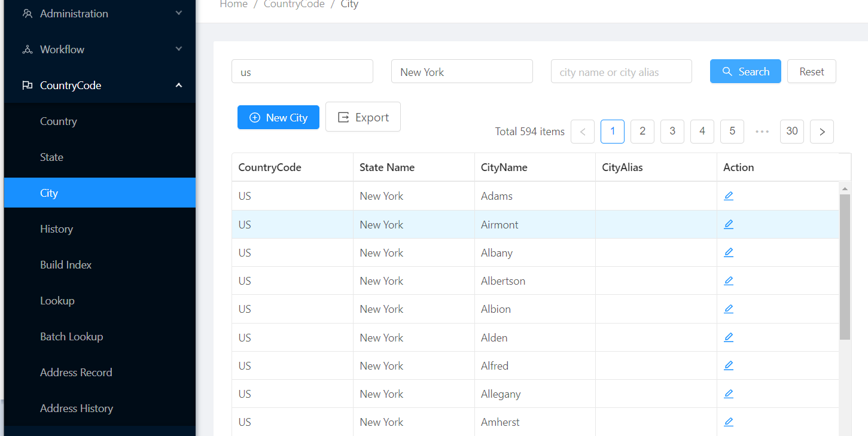Image resolution: width=868 pixels, height=436 pixels.
Task: Open the State menu item
Action: point(51,157)
